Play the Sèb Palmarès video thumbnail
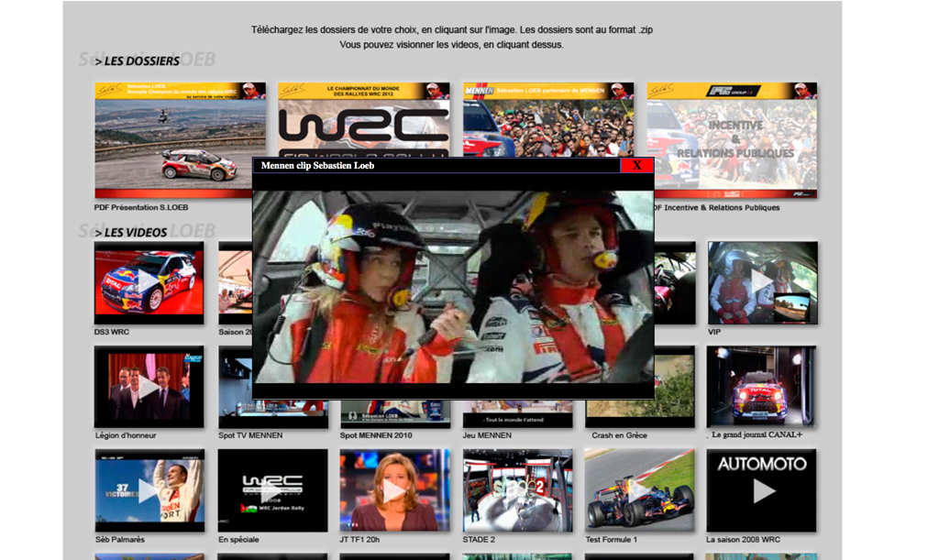Image resolution: width=939 pixels, height=560 pixels. 149,490
